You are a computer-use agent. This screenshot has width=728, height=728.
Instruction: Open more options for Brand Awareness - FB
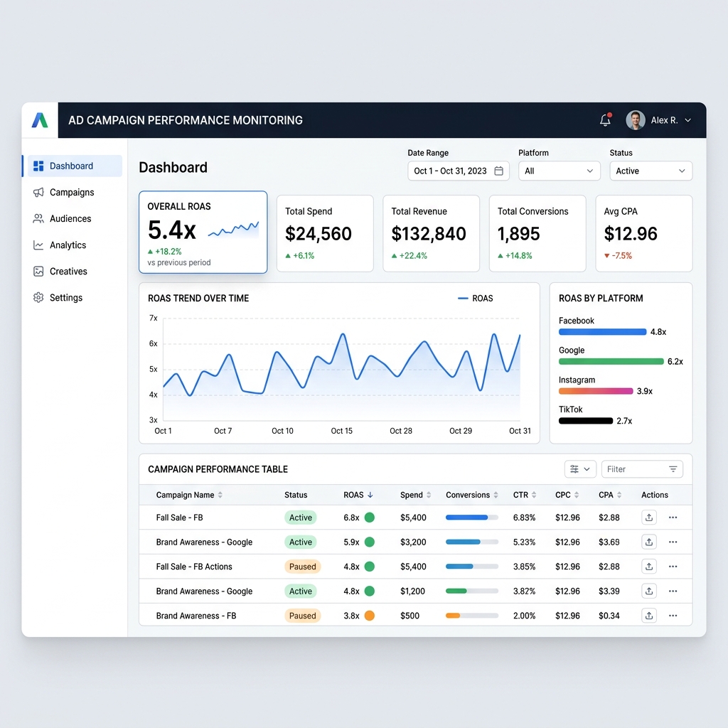click(x=673, y=616)
